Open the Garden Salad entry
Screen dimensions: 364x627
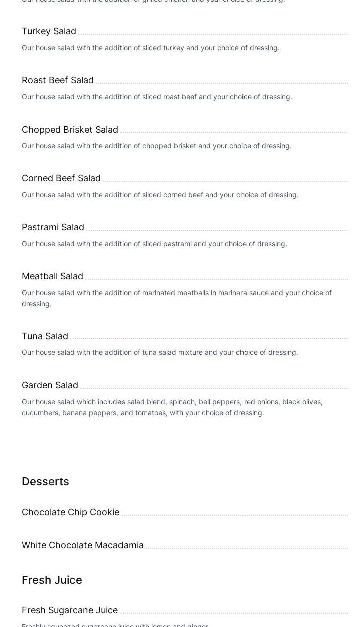coord(50,385)
